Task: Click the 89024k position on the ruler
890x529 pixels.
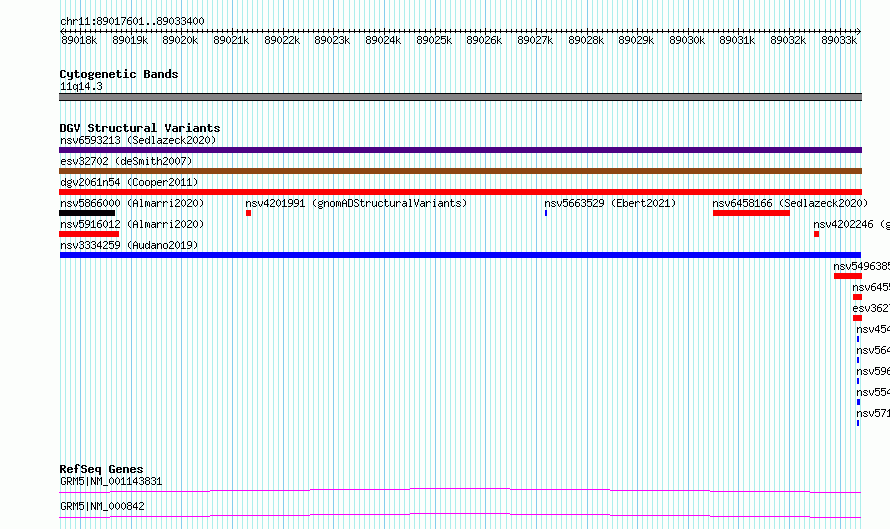Action: click(383, 40)
